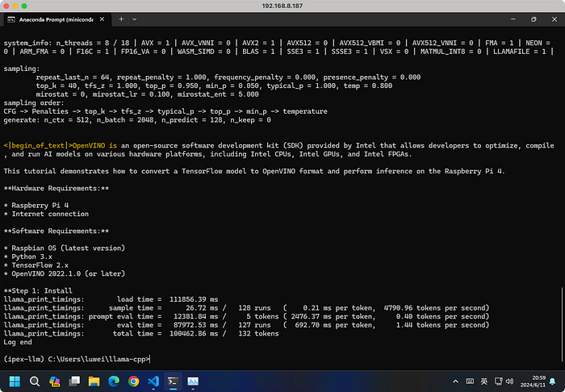This screenshot has height=392, width=565.
Task: Open the notifications bell icon
Action: [x=552, y=382]
